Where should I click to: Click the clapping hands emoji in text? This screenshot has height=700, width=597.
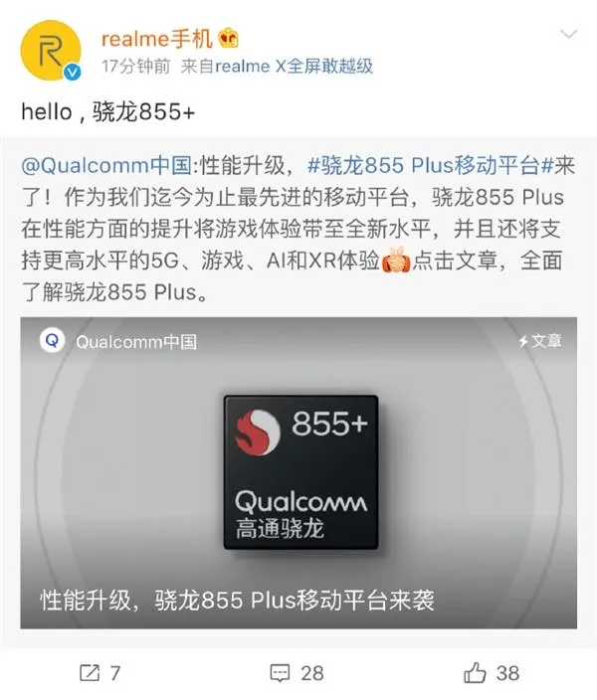coord(396,260)
